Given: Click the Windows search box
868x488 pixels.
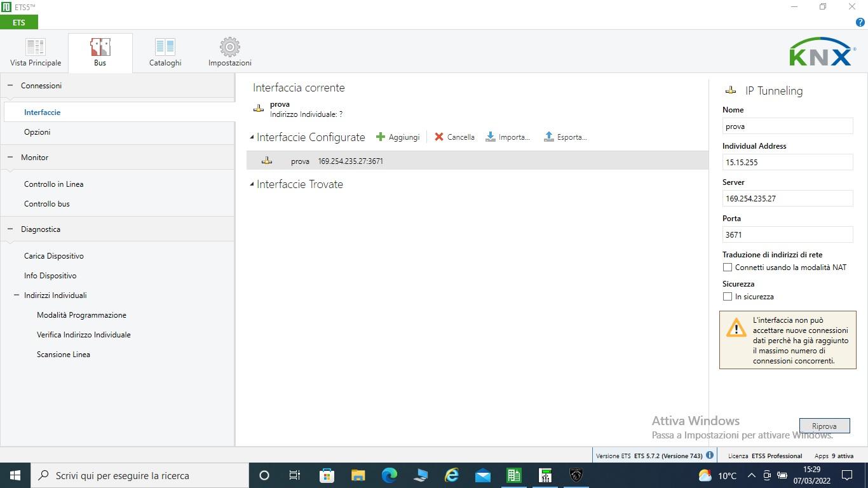Looking at the screenshot, I should [x=140, y=475].
